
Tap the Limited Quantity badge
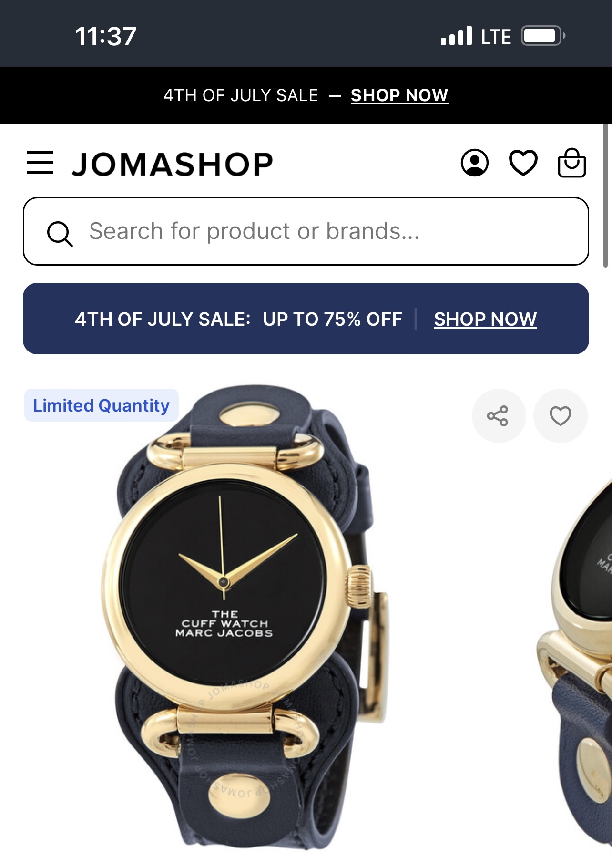point(102,405)
